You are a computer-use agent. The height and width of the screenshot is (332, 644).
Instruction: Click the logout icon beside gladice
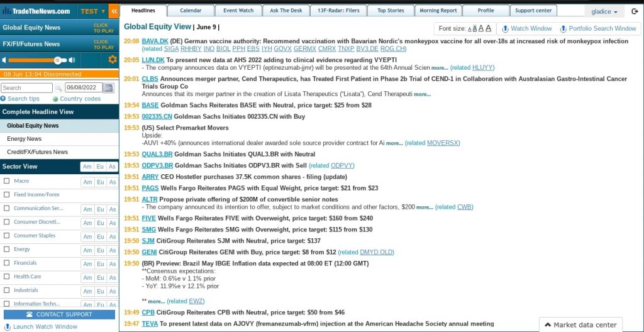click(635, 11)
